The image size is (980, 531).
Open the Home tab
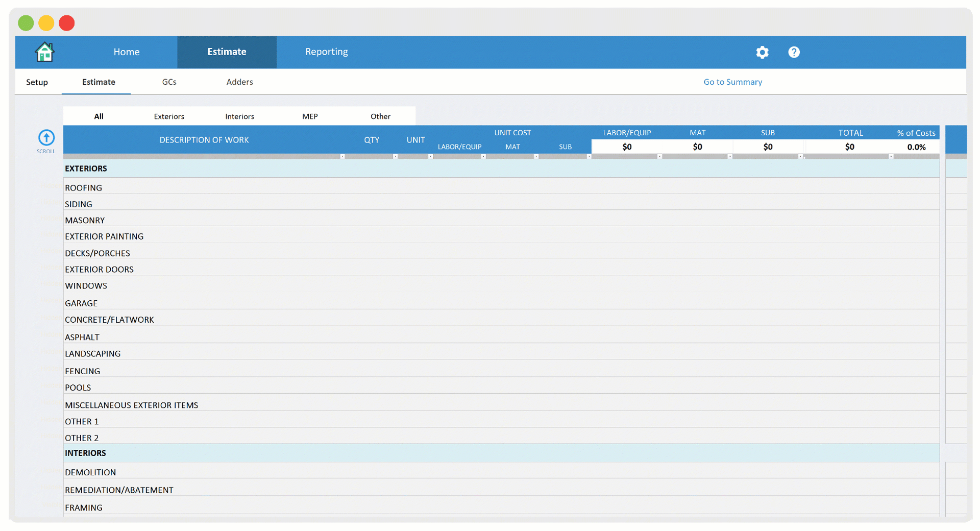[x=127, y=52]
